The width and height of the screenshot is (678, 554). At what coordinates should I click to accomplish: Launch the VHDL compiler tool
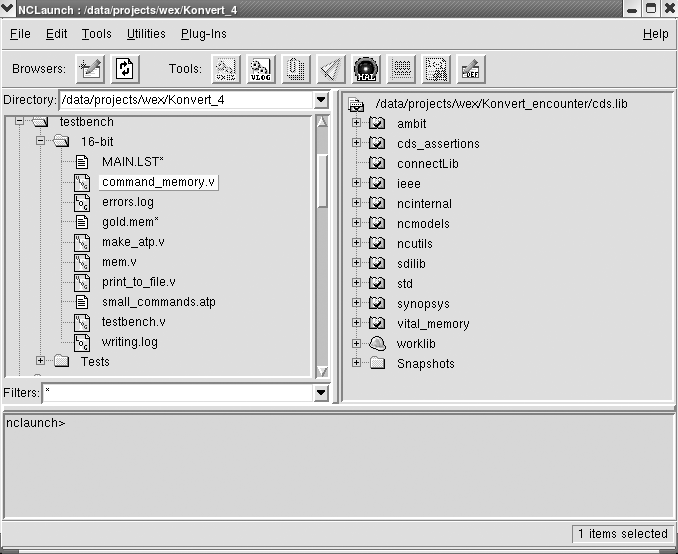tap(226, 69)
